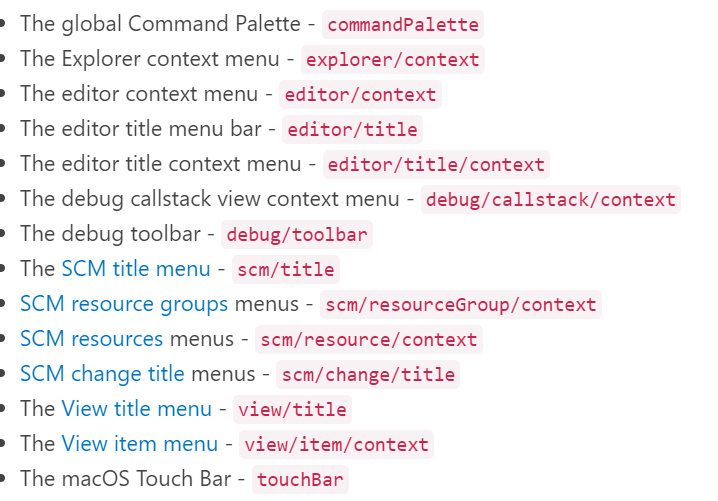Click the editor/title code text
Screen dimensions: 718x501
pos(353,130)
